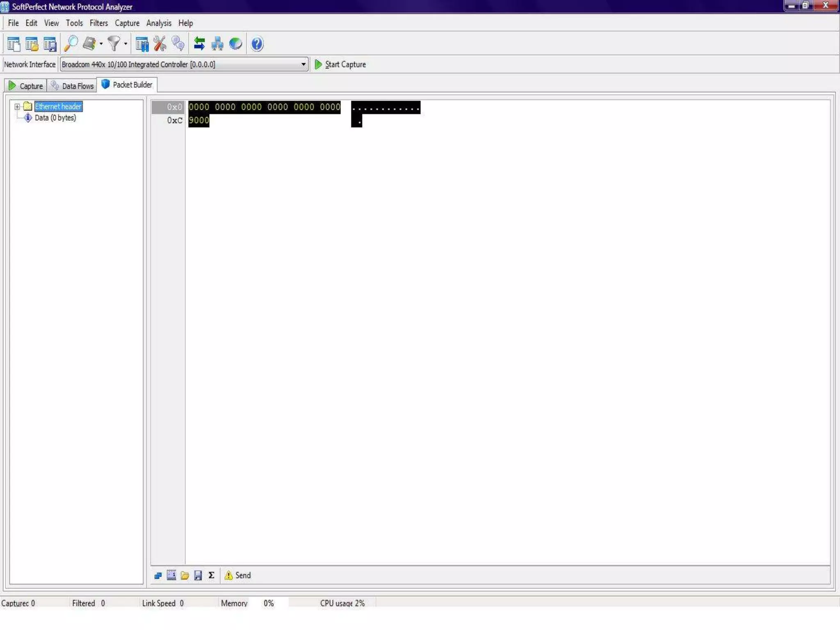
Task: Open the Filters menu
Action: (x=99, y=23)
